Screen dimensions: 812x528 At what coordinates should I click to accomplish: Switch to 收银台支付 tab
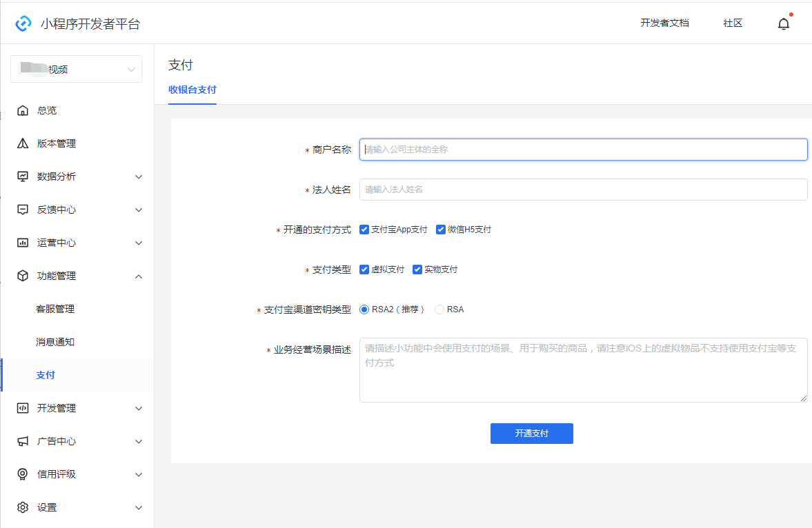click(x=192, y=90)
